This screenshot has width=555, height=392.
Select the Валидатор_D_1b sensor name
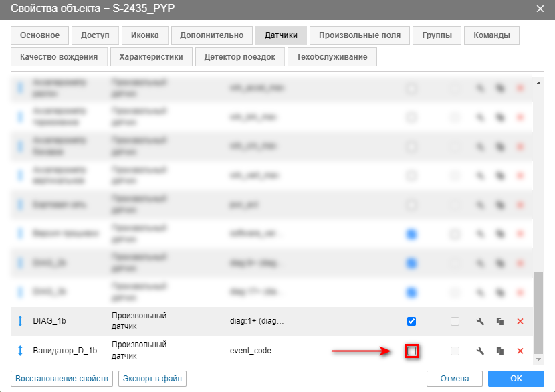65,351
